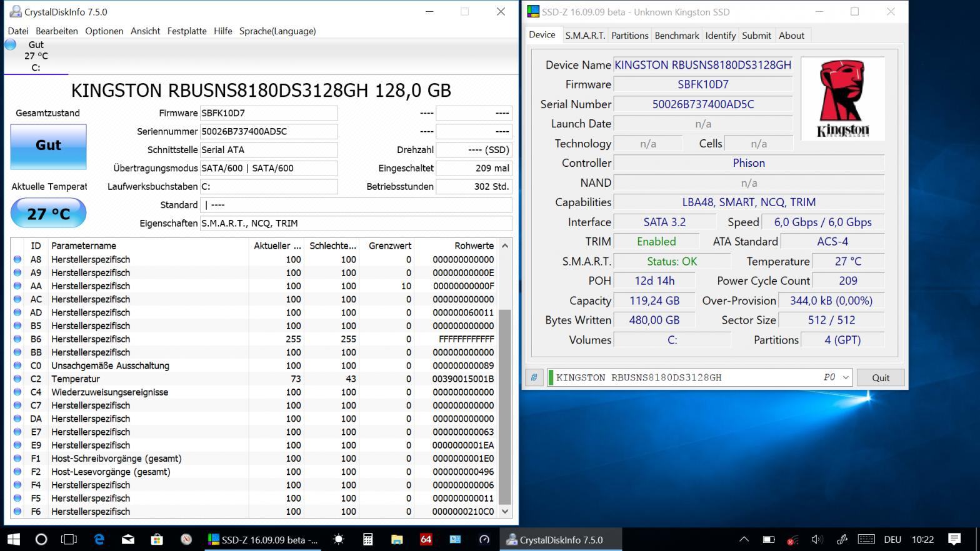This screenshot has height=551, width=980.
Task: Switch to the Submit tab in SSD-Z
Action: point(756,36)
